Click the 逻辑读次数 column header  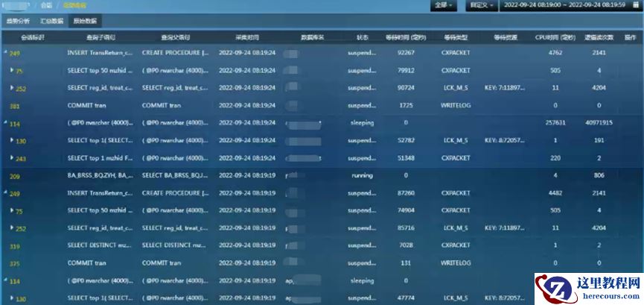[x=599, y=37]
